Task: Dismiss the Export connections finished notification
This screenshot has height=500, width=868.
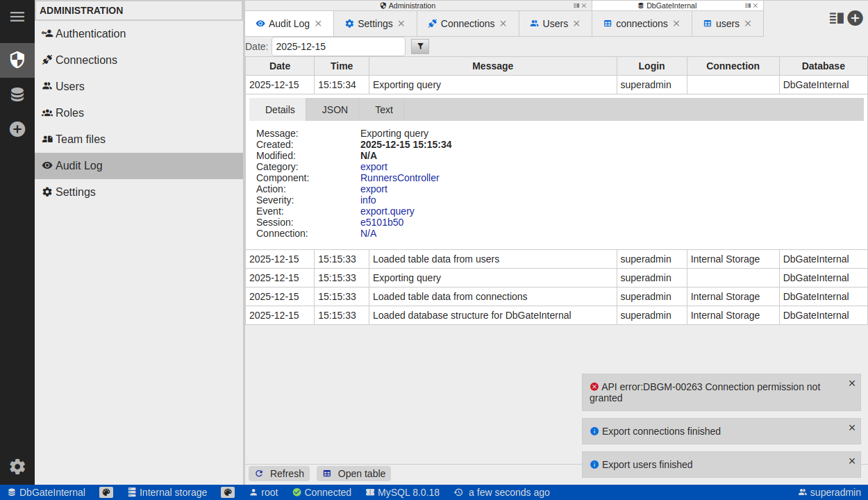Action: (x=852, y=428)
